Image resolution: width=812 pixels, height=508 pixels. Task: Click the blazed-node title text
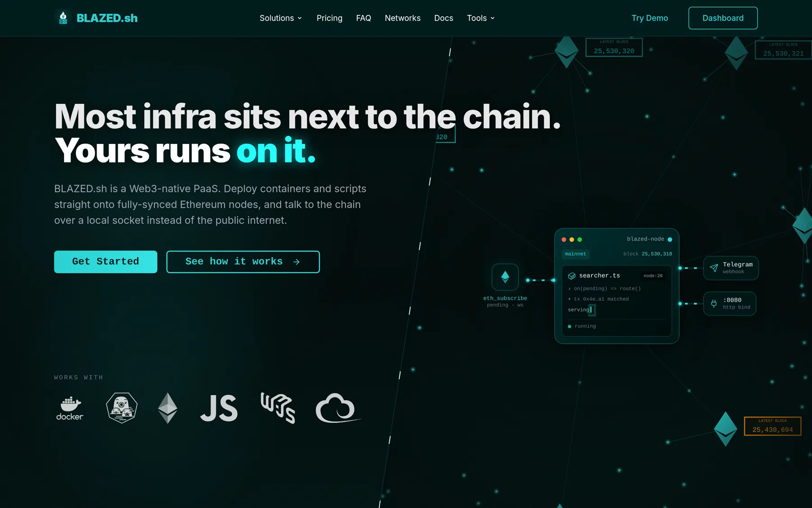646,239
